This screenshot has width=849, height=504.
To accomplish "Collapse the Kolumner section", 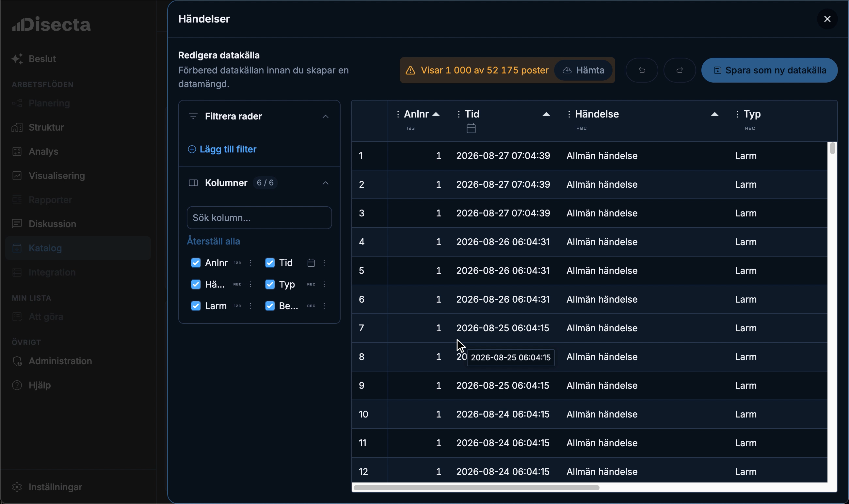I will pos(325,183).
